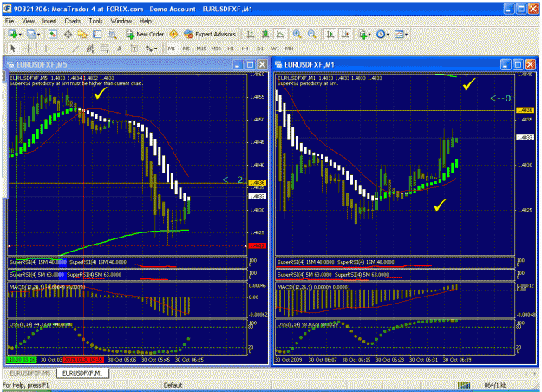Select the text label tool
Image resolution: width=542 pixels, height=392 pixels.
tap(134, 49)
